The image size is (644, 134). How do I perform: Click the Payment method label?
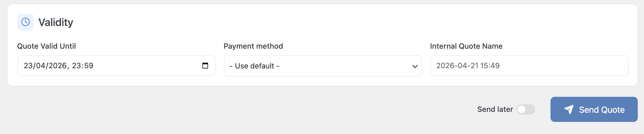(253, 46)
